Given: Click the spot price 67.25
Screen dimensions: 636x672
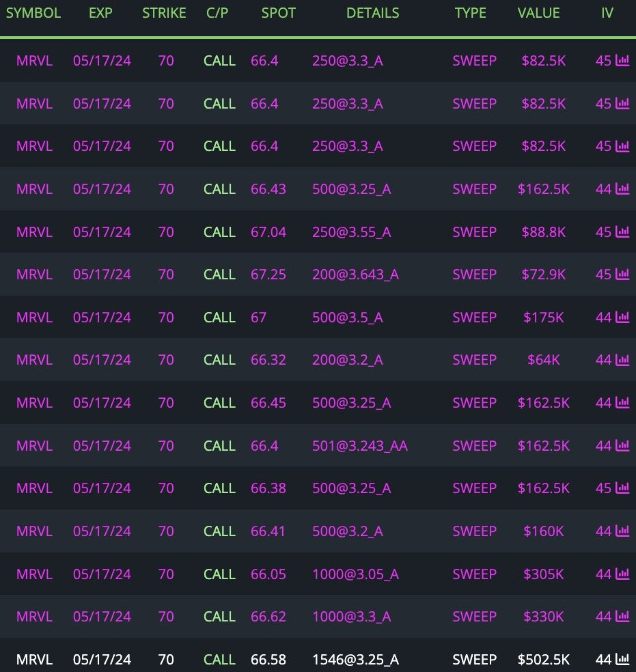Looking at the screenshot, I should 268,275.
